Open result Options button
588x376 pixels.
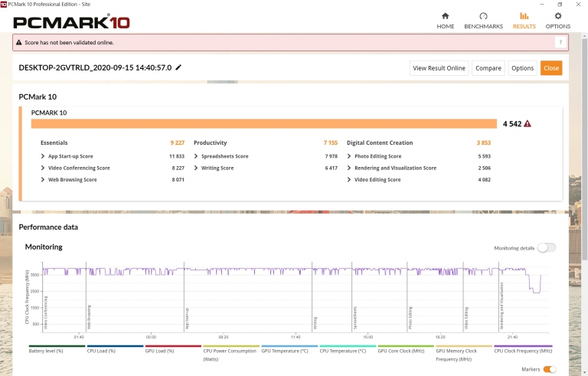coord(522,68)
